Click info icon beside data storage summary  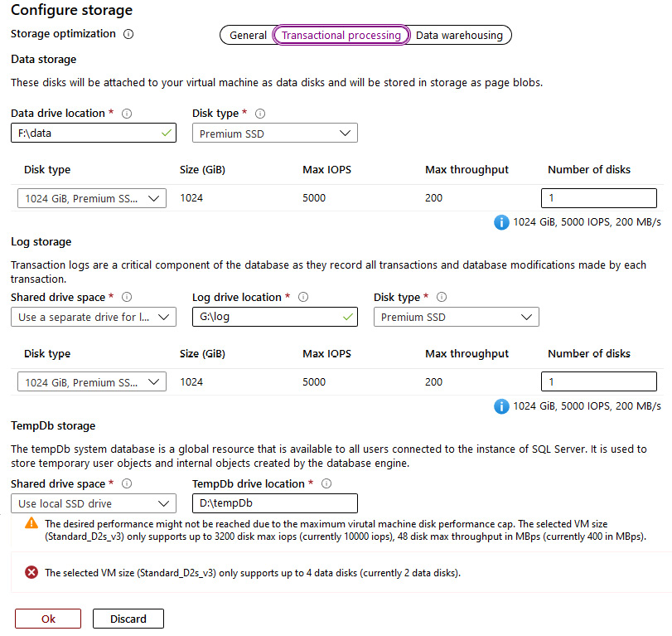[x=501, y=222]
